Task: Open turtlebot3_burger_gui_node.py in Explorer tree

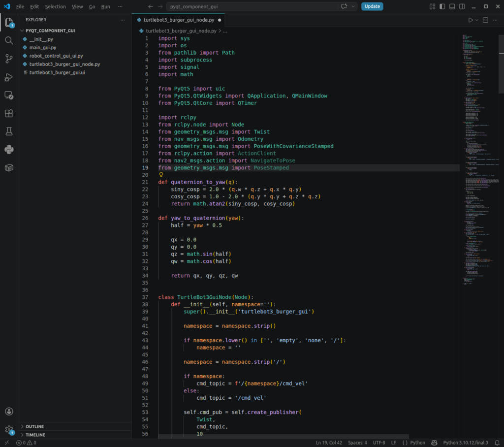Action: click(x=75, y=64)
